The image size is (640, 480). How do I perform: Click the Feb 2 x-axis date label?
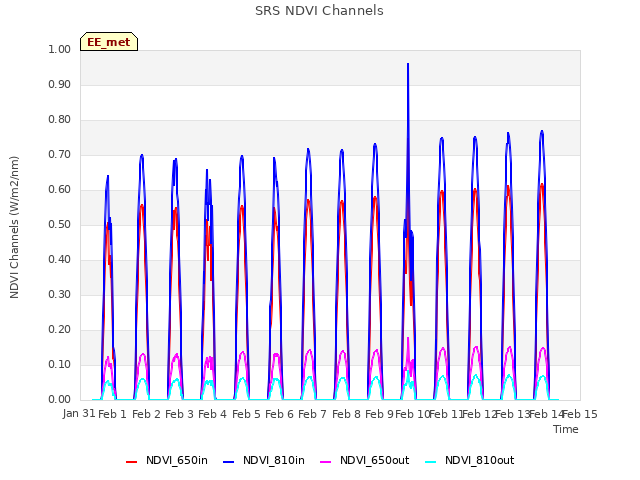[147, 414]
